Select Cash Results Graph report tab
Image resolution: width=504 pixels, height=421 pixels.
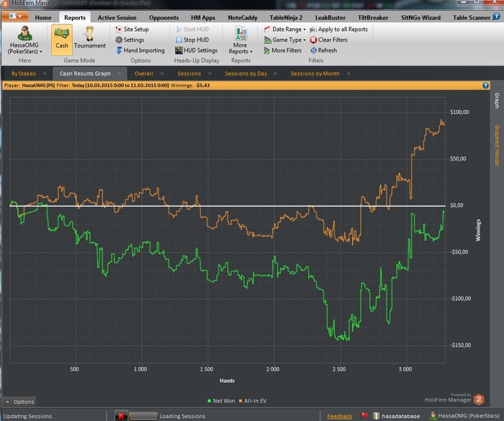[x=85, y=73]
